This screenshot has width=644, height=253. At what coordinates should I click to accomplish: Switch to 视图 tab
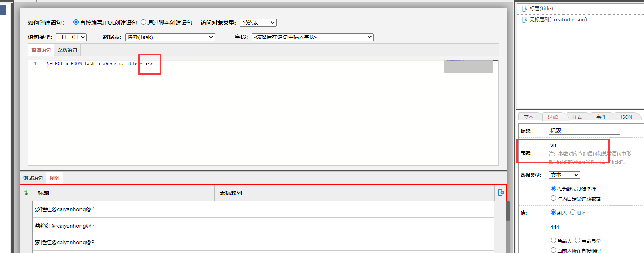pos(54,178)
